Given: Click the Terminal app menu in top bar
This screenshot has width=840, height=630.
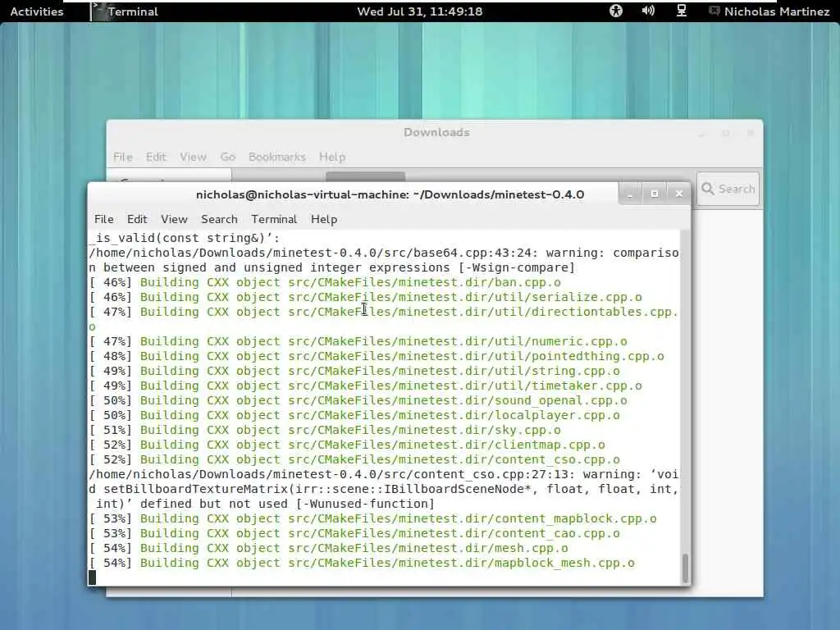Looking at the screenshot, I should click(125, 11).
